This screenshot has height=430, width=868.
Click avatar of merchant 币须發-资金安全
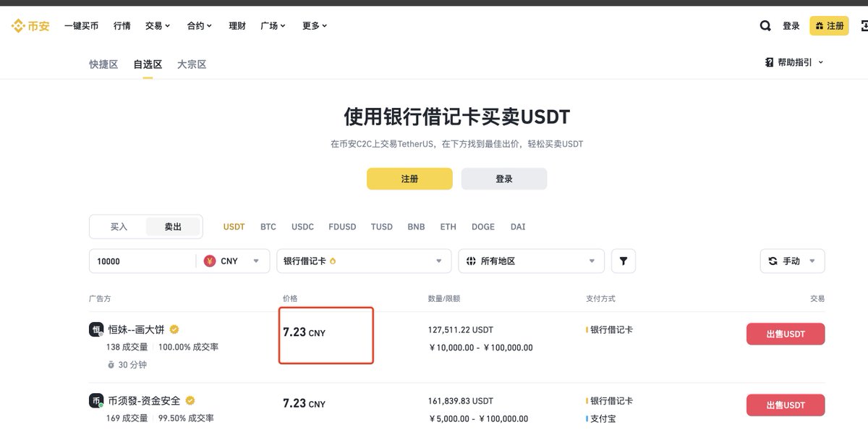[x=96, y=400]
